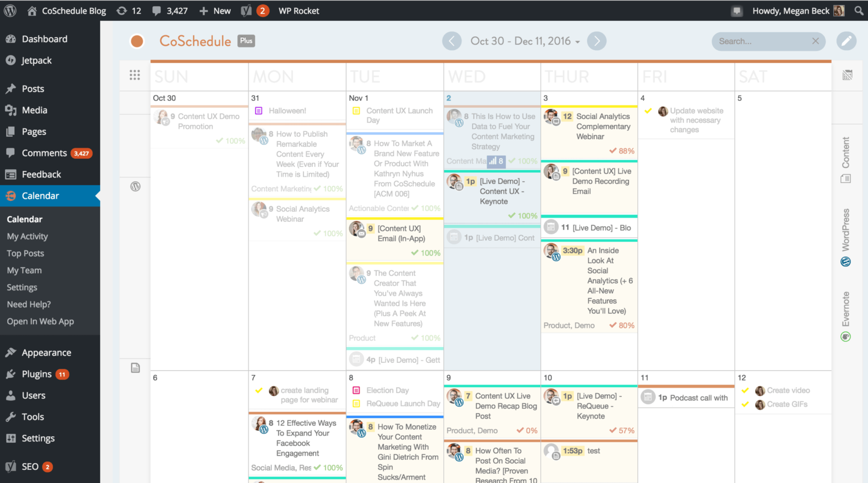Open the updates icon showing 12

click(x=129, y=10)
